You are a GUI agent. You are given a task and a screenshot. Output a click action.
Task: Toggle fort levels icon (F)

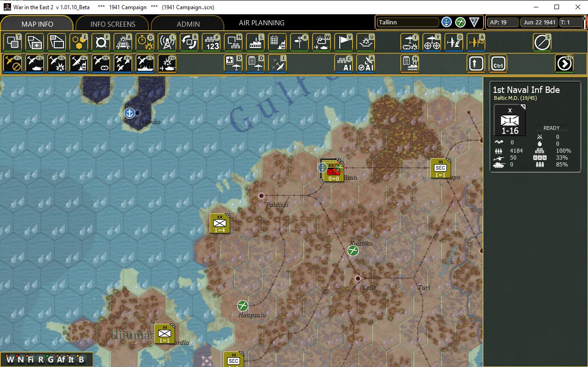tap(101, 42)
